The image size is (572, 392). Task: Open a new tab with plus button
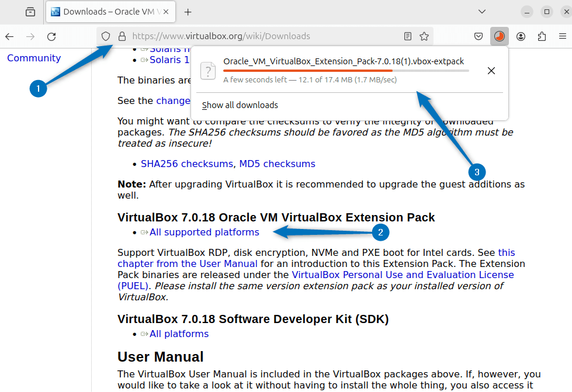(x=188, y=12)
